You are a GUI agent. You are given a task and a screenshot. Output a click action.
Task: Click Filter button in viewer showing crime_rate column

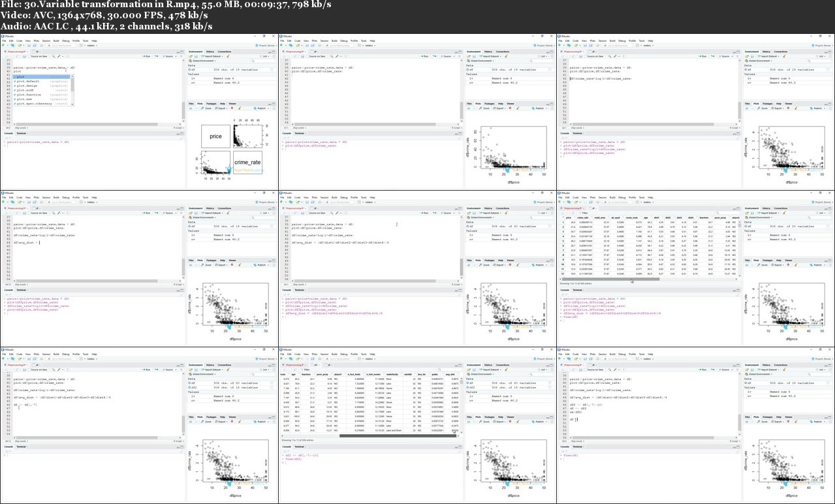(584, 213)
